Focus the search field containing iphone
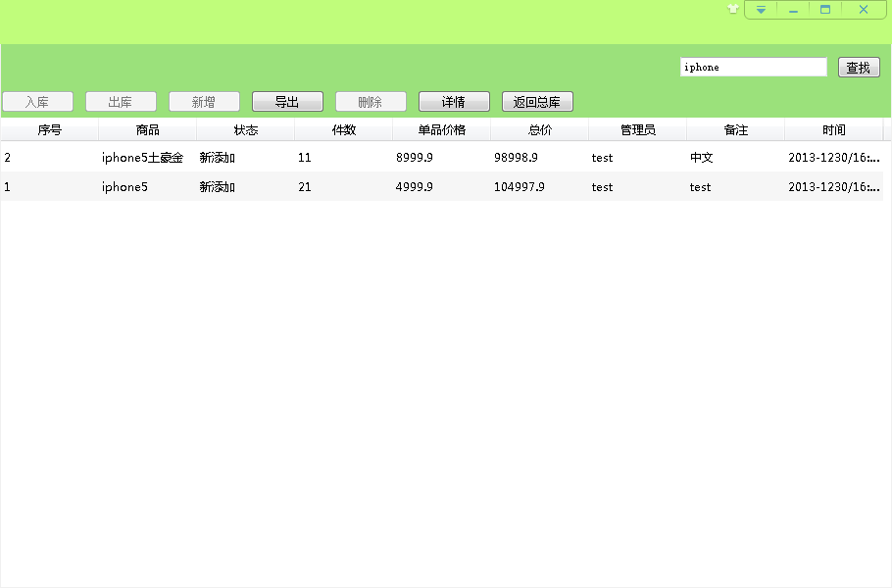The image size is (892, 588). pyautogui.click(x=753, y=67)
